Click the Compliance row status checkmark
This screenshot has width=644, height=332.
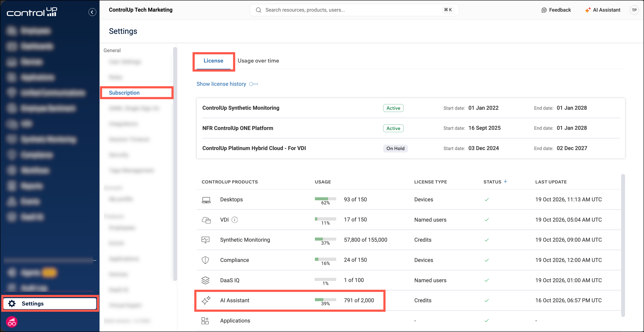487,260
